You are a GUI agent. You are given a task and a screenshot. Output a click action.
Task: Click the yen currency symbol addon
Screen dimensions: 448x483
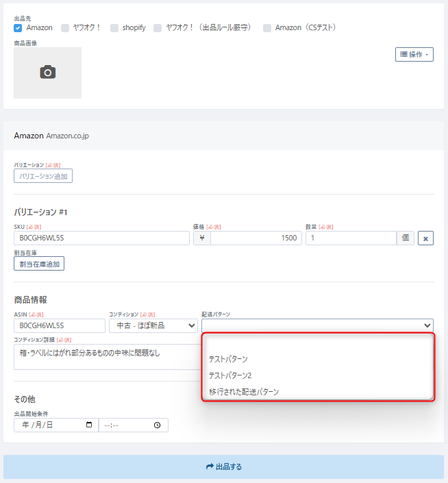coord(202,238)
